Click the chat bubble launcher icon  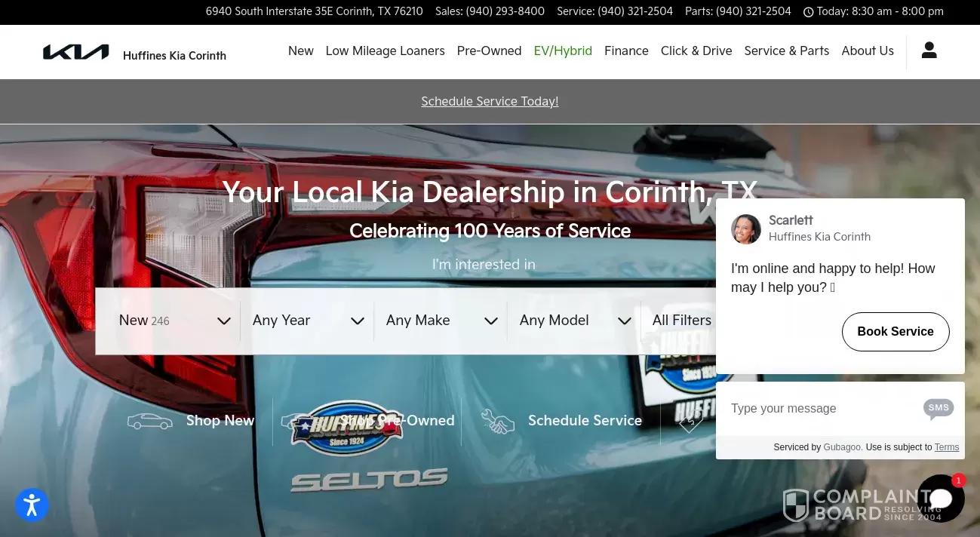pos(941,499)
